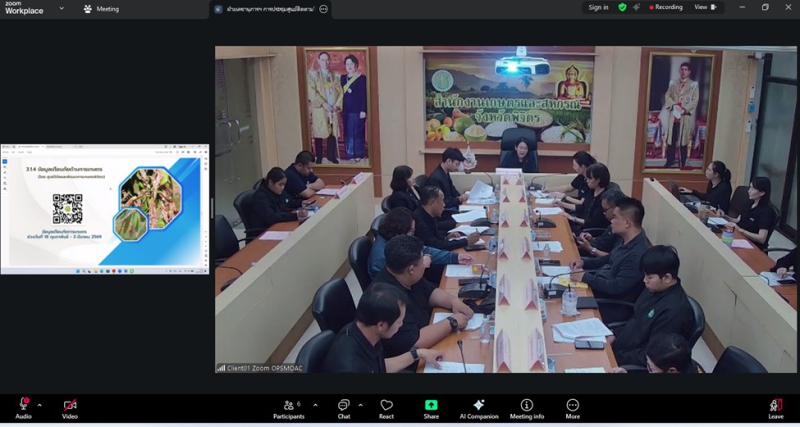Viewport: 800px width, 427px height.
Task: Expand the caret next to Participants
Action: click(315, 405)
